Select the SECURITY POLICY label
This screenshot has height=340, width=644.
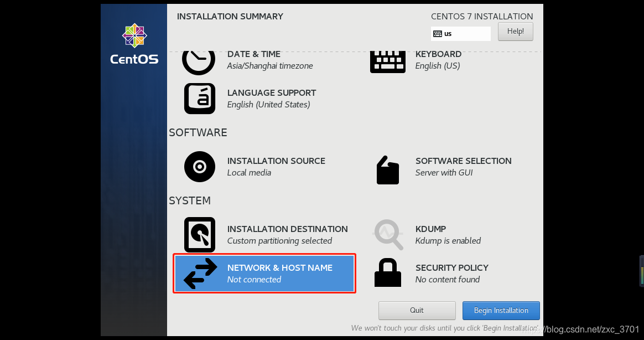coord(452,267)
